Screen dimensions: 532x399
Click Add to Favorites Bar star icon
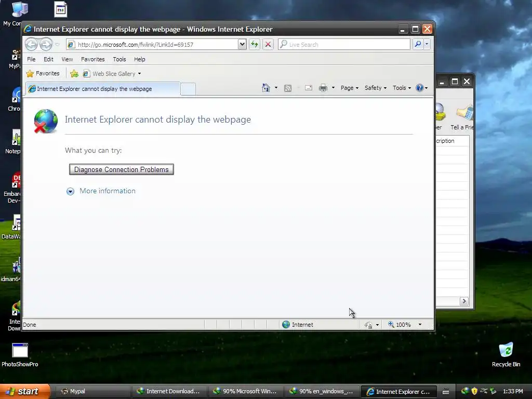(74, 73)
